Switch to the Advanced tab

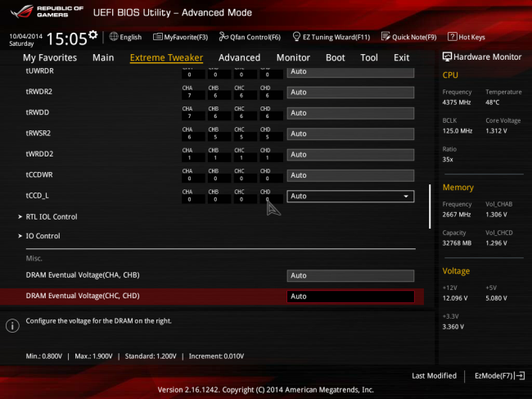click(239, 58)
